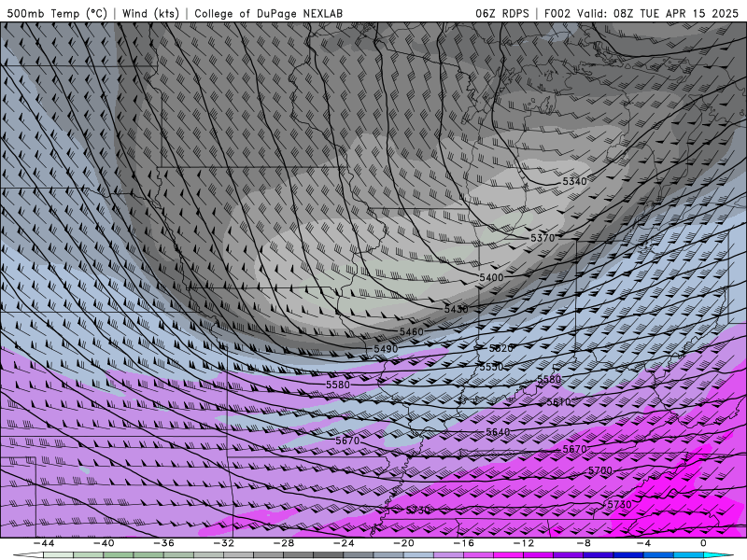Click the 5520 contour label
This screenshot has width=747, height=560.
(x=501, y=348)
